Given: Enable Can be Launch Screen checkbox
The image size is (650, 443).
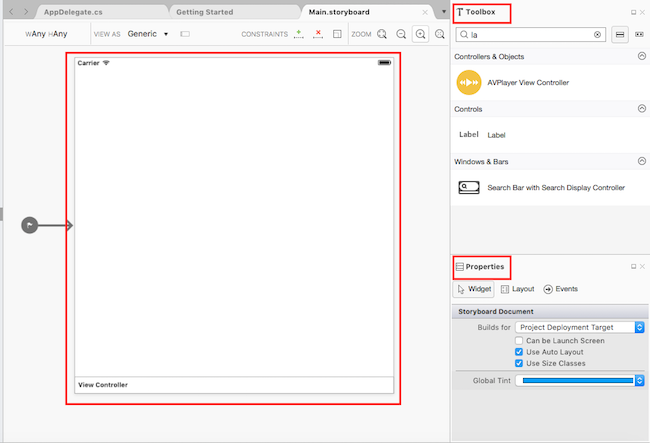Looking at the screenshot, I should (519, 341).
